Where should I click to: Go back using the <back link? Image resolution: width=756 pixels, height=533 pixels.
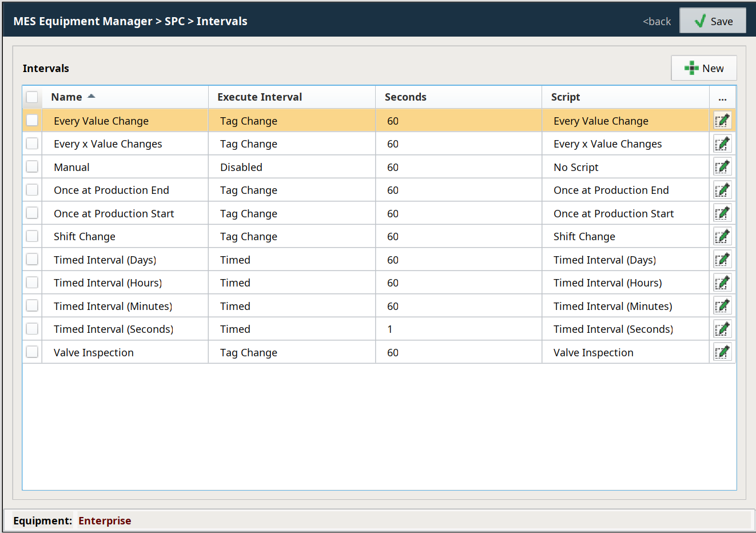(x=656, y=21)
